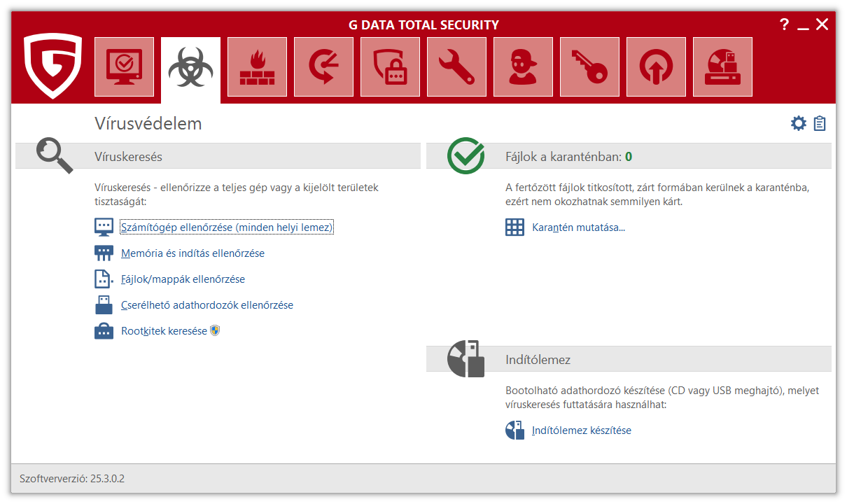Click the grid icon beside Karantén mutatása

pos(514,227)
